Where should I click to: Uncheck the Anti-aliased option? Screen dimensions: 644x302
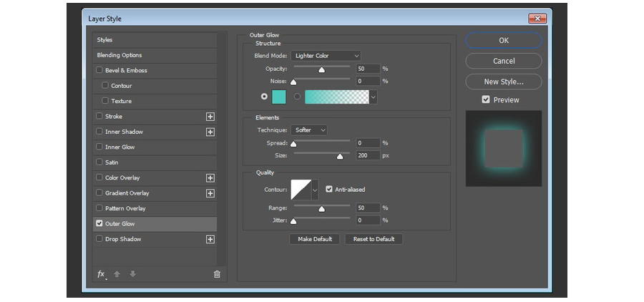coord(328,189)
